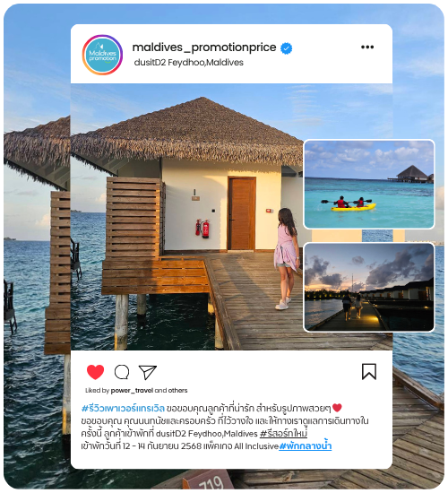This screenshot has width=448, height=493.
Task: Click the main water villa photo
Action: [x=187, y=217]
